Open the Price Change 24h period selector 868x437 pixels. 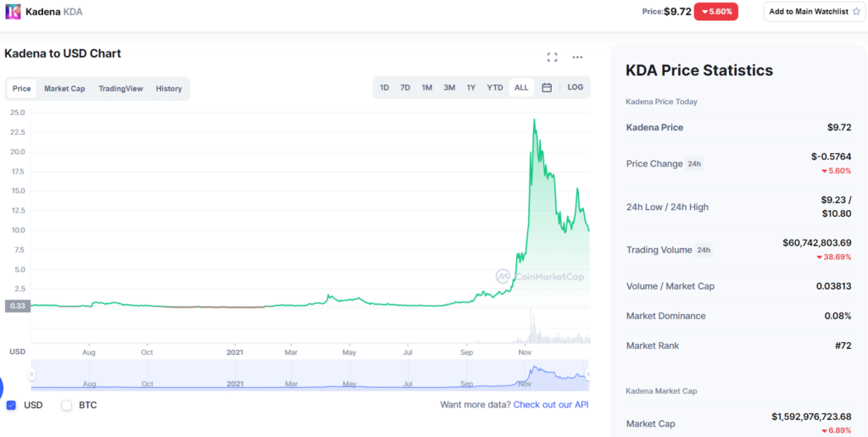[x=694, y=163]
